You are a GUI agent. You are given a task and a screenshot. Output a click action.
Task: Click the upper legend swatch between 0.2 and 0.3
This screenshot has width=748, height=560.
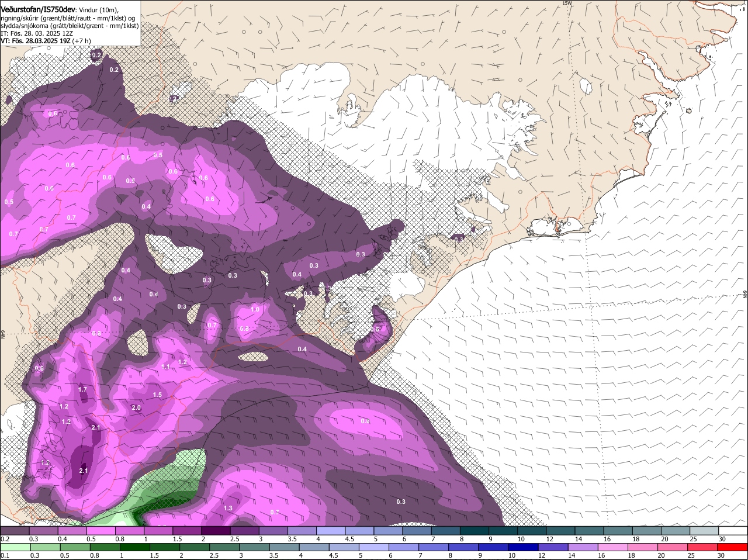(x=15, y=531)
